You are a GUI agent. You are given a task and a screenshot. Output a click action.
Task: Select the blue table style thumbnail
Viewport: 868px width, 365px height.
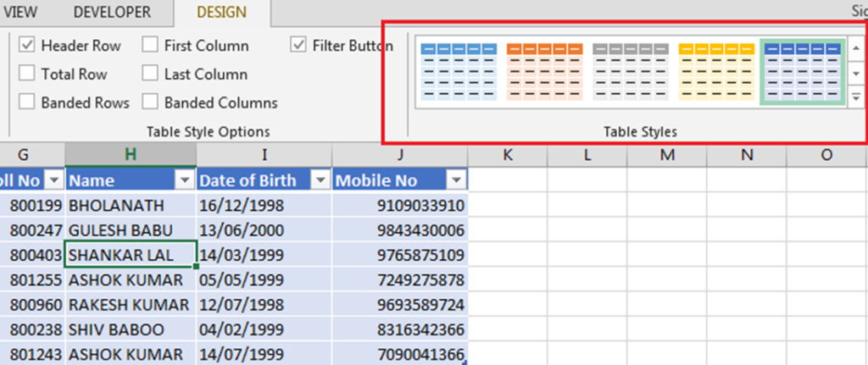[x=458, y=71]
